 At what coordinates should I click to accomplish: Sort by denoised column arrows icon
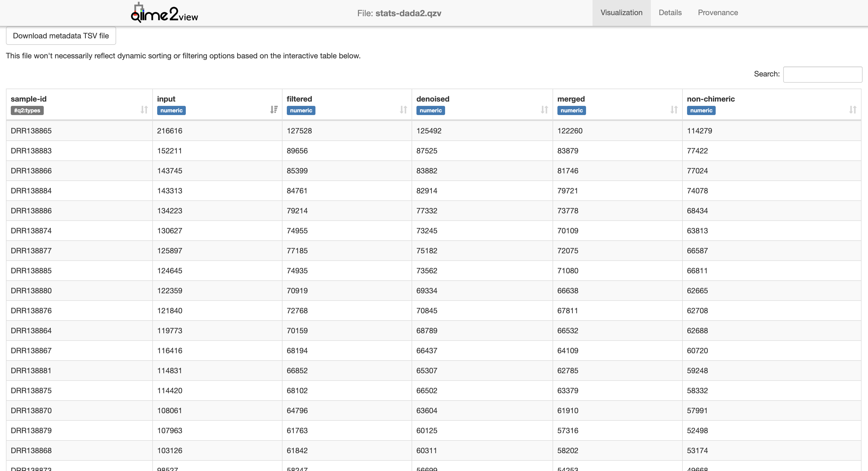[544, 109]
